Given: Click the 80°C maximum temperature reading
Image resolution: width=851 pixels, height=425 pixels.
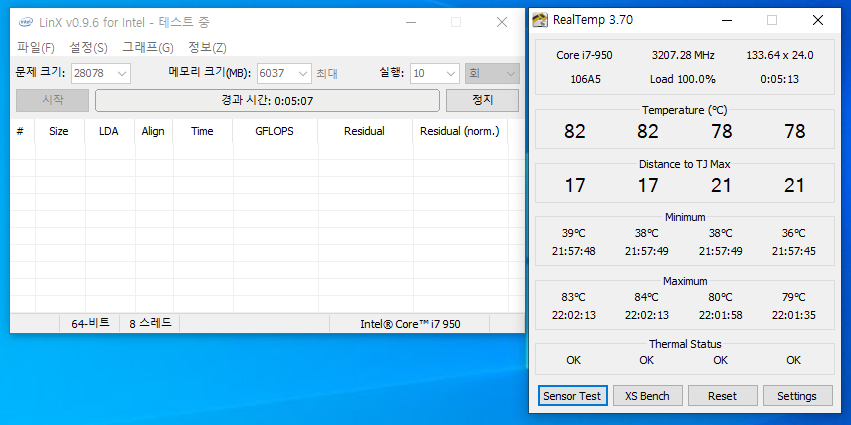Looking at the screenshot, I should pyautogui.click(x=720, y=297).
